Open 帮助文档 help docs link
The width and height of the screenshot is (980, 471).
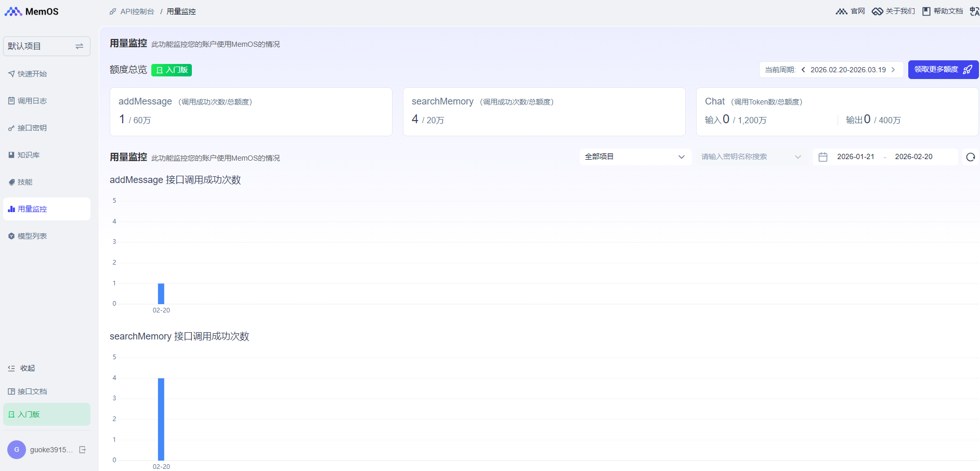(943, 11)
